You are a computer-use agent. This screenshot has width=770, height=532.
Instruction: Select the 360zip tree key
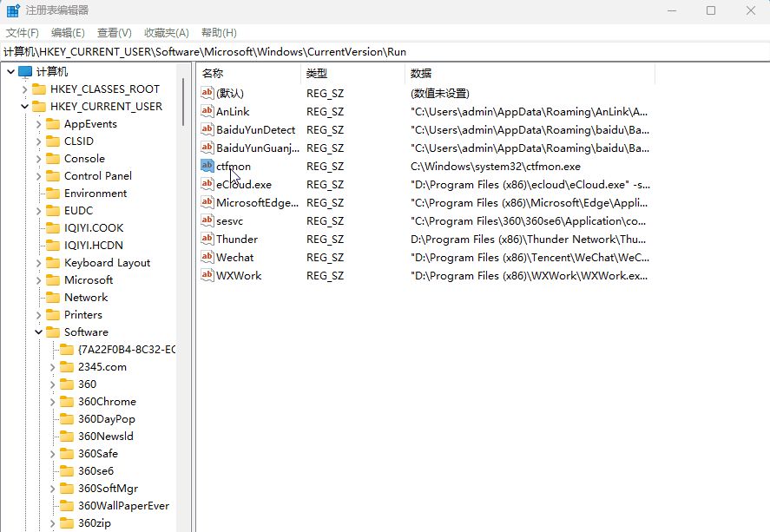(x=95, y=523)
